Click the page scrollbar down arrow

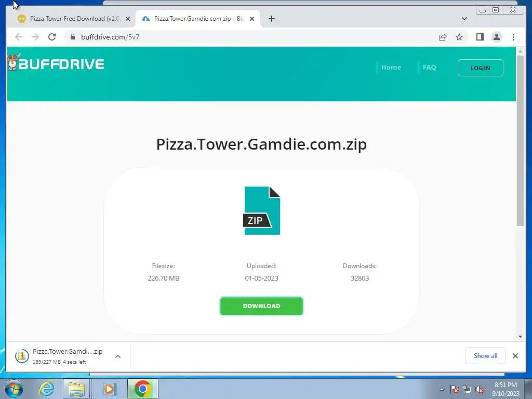520,337
